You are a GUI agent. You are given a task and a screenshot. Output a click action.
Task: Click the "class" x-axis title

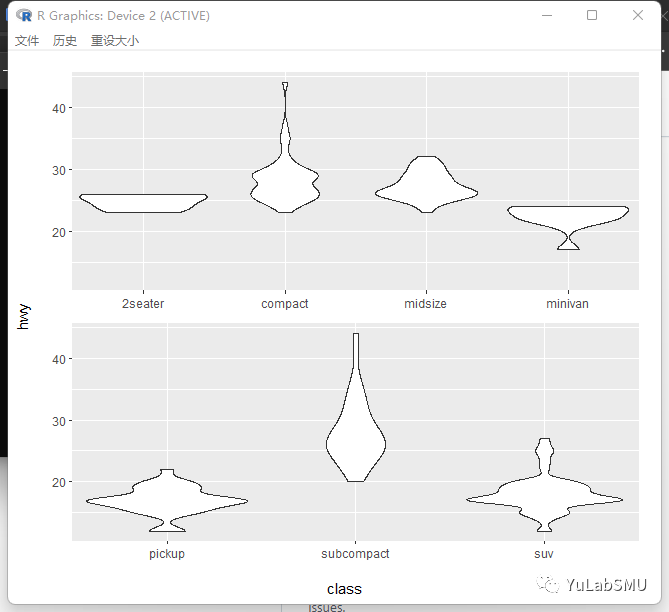(344, 589)
